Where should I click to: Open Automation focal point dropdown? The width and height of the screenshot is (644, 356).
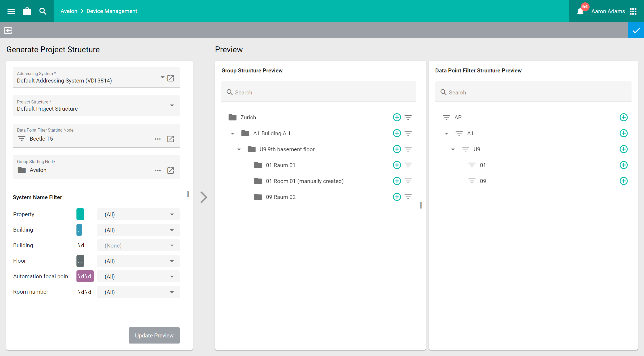tap(138, 276)
